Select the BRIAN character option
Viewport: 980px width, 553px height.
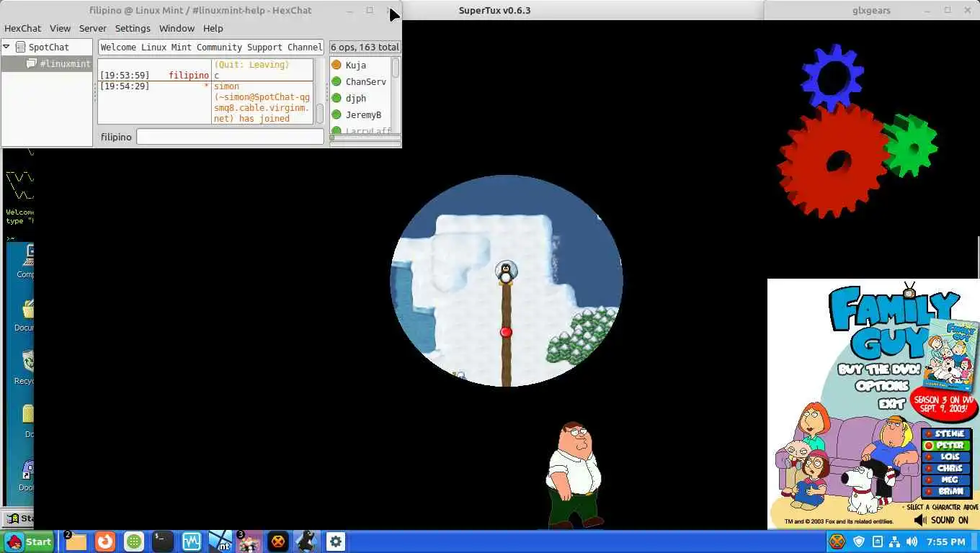coord(947,491)
